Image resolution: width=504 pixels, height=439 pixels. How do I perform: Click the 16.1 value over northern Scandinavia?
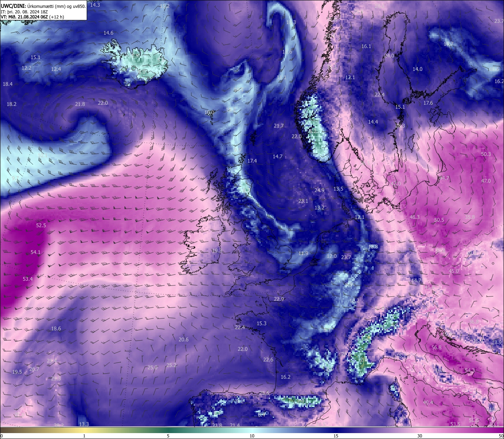(366, 46)
